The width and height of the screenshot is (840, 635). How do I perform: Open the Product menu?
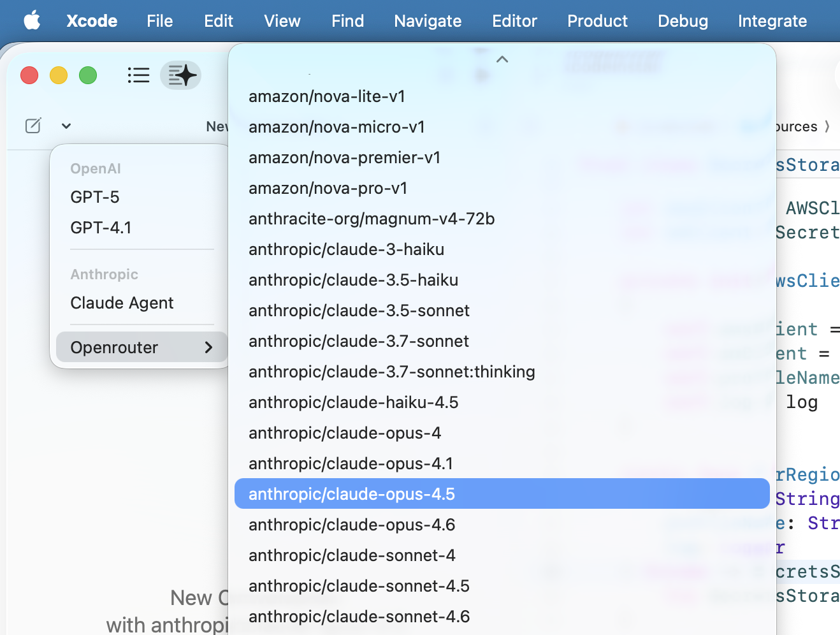click(x=597, y=20)
